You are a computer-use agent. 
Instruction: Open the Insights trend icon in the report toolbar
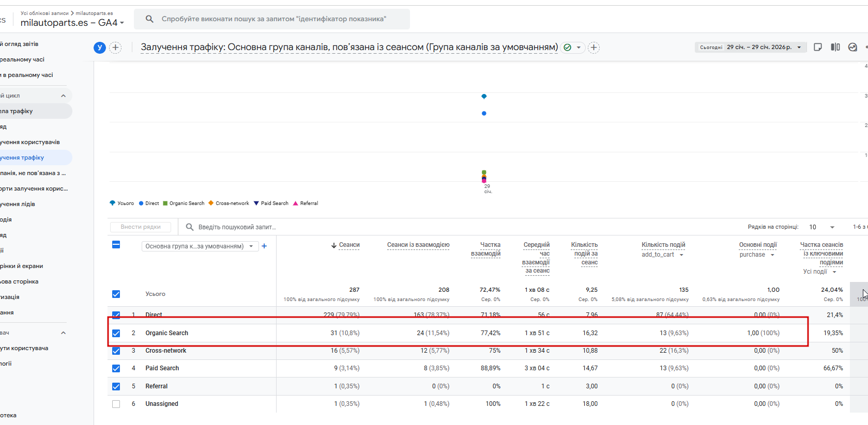click(x=853, y=47)
